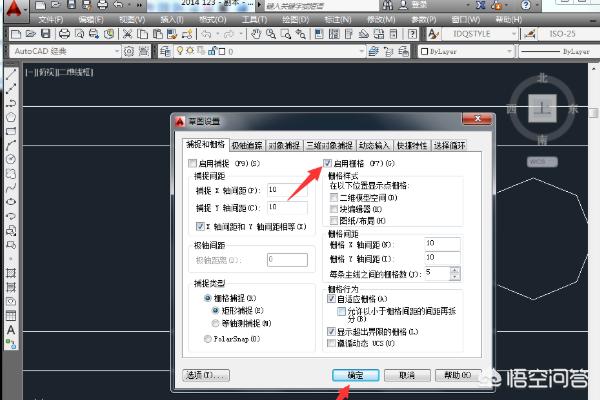Open the 动态输入 tab

click(371, 145)
